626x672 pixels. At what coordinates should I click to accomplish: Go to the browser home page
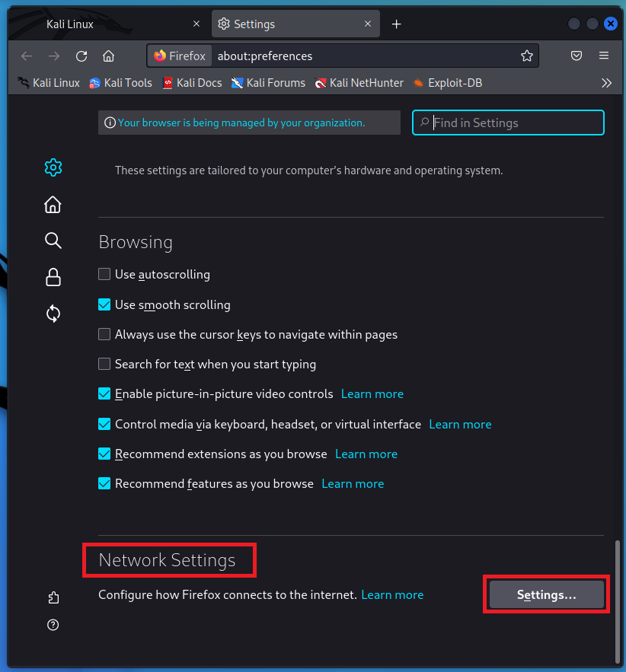[108, 56]
